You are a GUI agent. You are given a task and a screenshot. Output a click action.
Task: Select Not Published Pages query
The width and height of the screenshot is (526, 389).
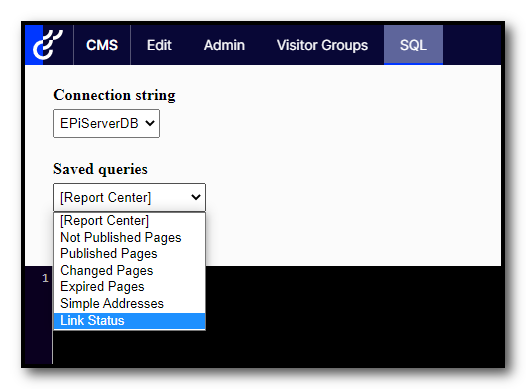pyautogui.click(x=129, y=237)
